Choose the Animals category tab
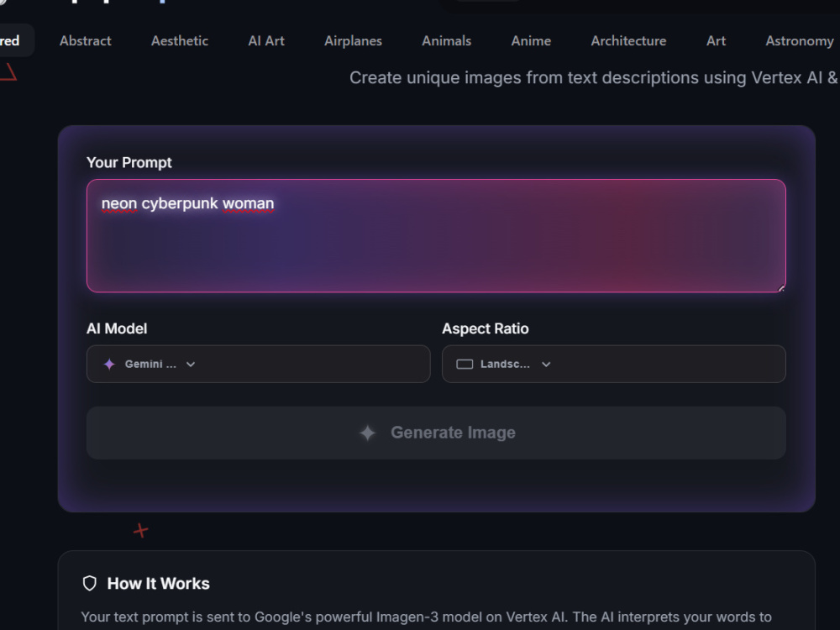This screenshot has height=630, width=840. [x=446, y=40]
